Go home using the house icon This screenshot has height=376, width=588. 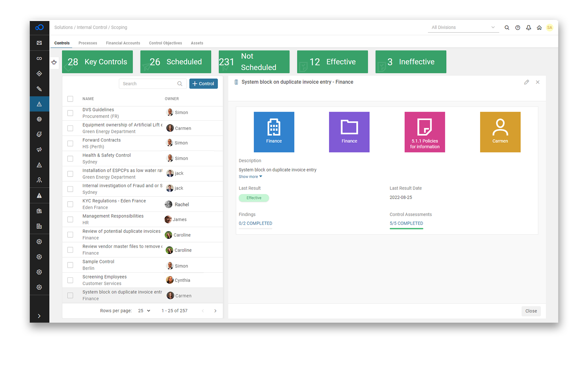[539, 27]
